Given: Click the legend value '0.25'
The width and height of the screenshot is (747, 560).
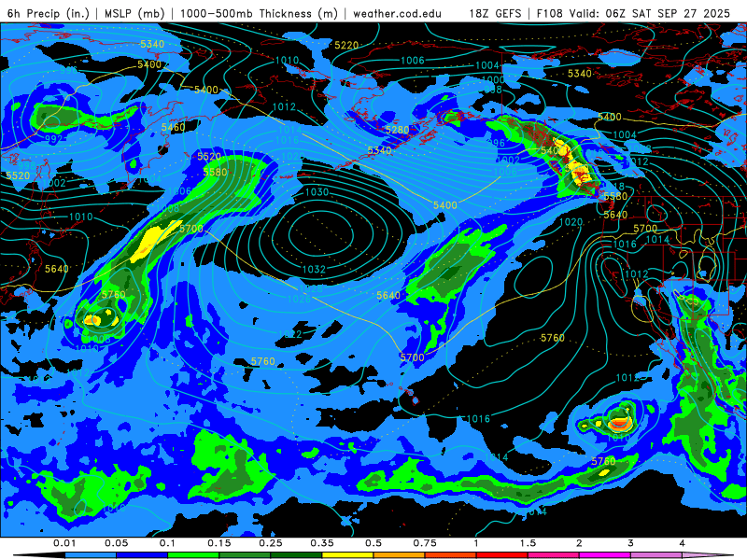Looking at the screenshot, I should click(x=271, y=543).
